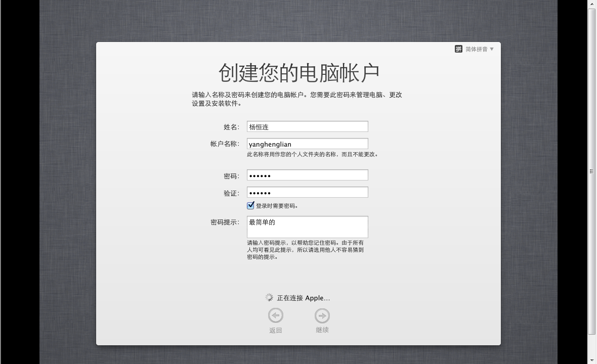Screen dimensions: 597x364
Task: Toggle the 登录时需要密码 checkbox
Action: pyautogui.click(x=250, y=205)
